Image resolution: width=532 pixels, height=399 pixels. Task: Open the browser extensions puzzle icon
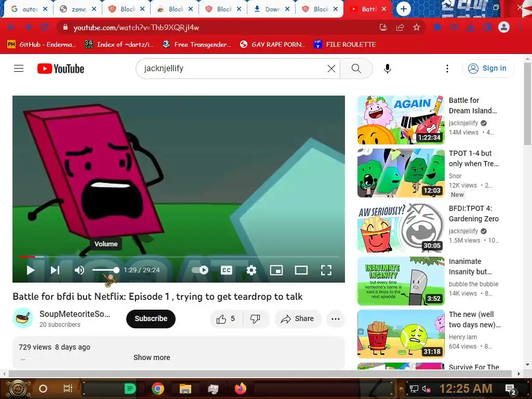pos(437,28)
